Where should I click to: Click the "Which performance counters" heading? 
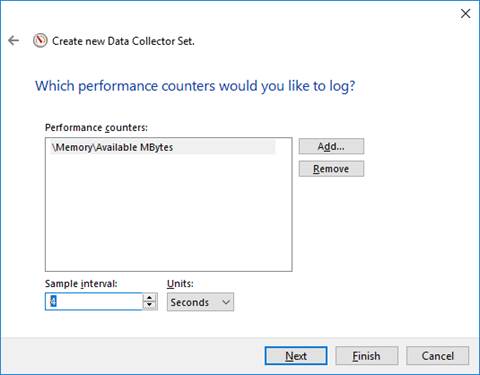(x=195, y=86)
